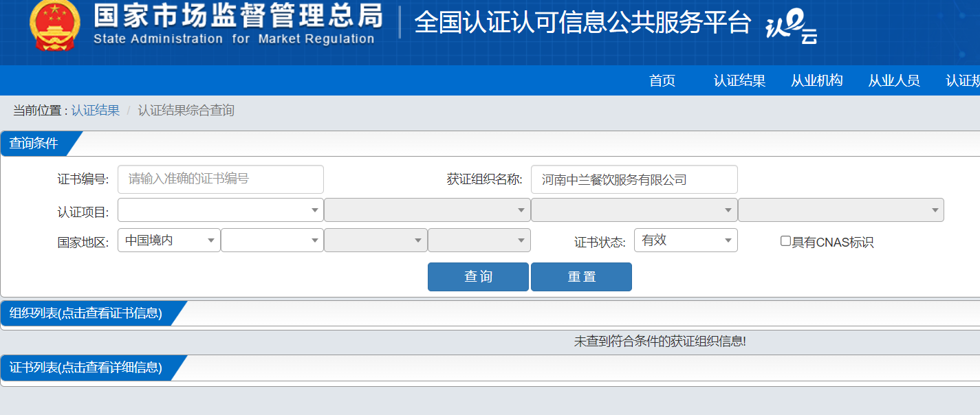Screen dimensions: 980x415
Task: Open the province dropdown beside 中国境内
Action: coord(272,240)
